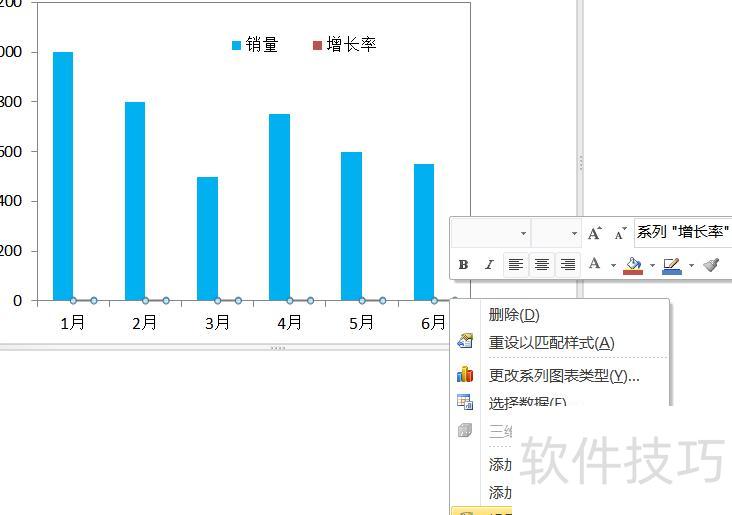Select the 销量 legend entry
Image resolution: width=732 pixels, height=515 pixels.
(255, 45)
